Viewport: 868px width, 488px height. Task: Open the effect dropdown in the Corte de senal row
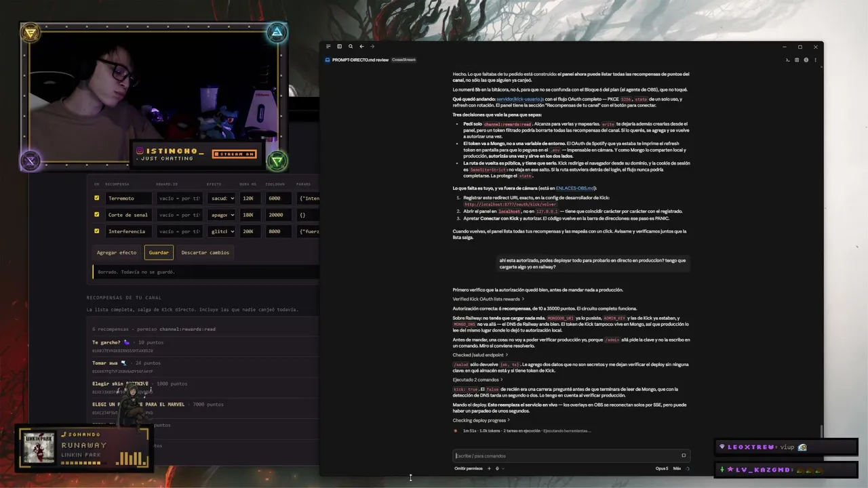222,215
